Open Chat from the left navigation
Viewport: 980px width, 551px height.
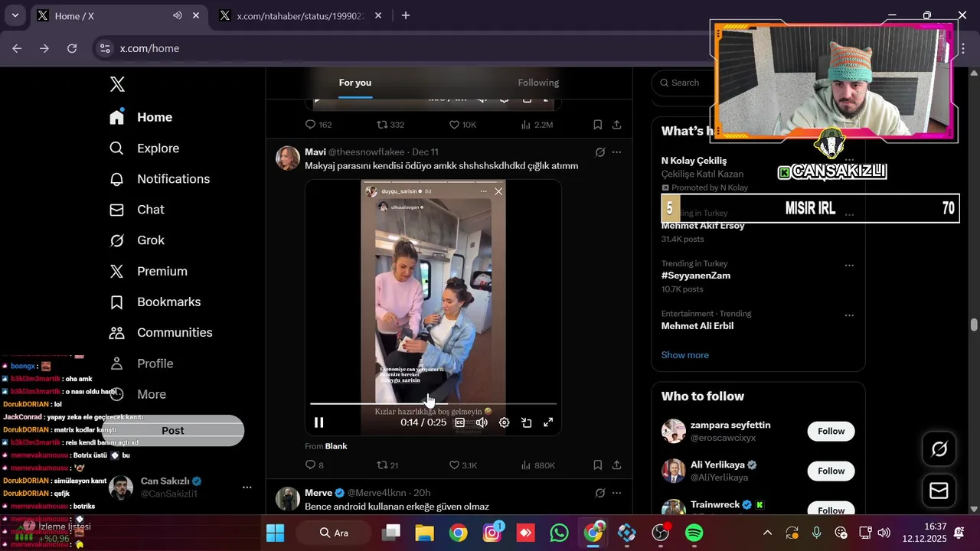[137, 210]
